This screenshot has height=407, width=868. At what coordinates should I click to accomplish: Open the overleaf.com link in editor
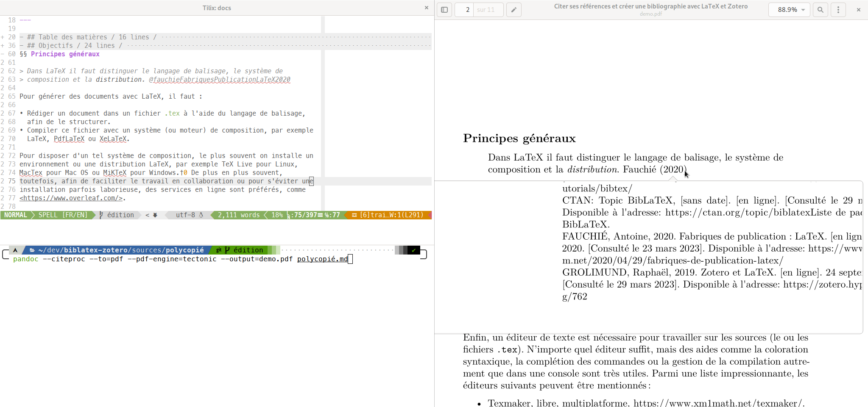pos(71,198)
